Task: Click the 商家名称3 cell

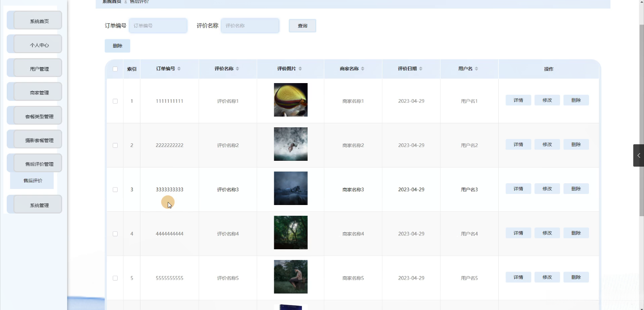Action: (x=353, y=189)
